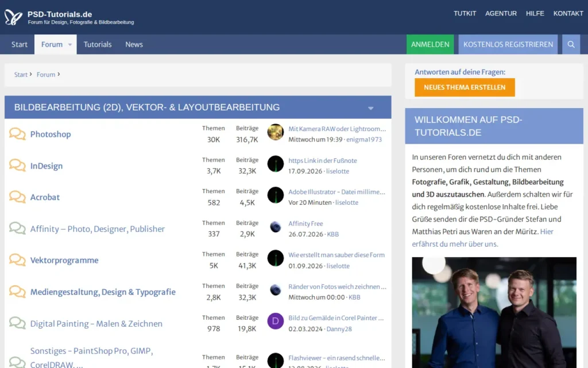Click the PSD-Tutorials.de site title text
This screenshot has width=588, height=368.
60,14
